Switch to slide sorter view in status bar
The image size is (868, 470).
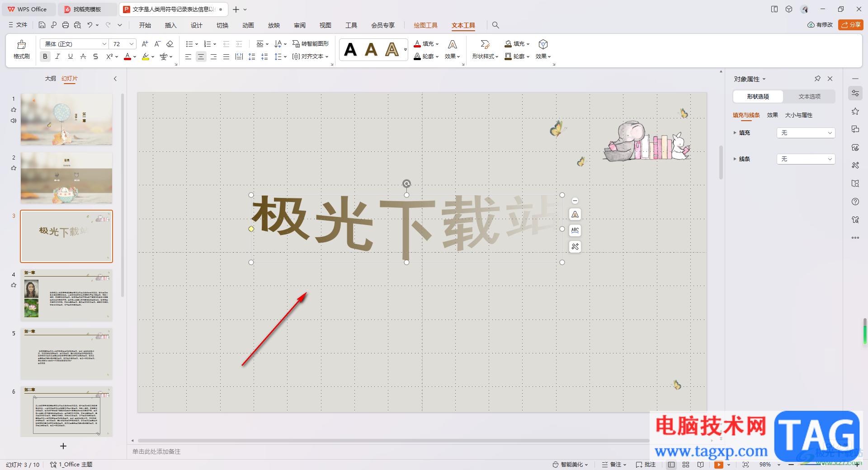tap(686, 465)
